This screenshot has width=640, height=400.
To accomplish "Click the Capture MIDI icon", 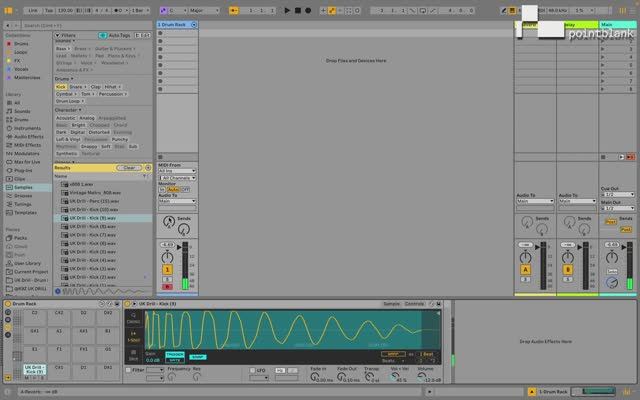I will [x=348, y=11].
